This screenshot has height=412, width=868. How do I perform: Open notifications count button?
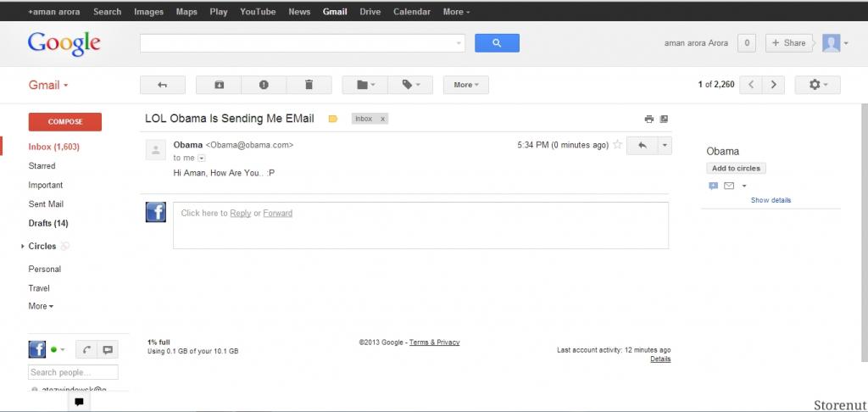746,43
